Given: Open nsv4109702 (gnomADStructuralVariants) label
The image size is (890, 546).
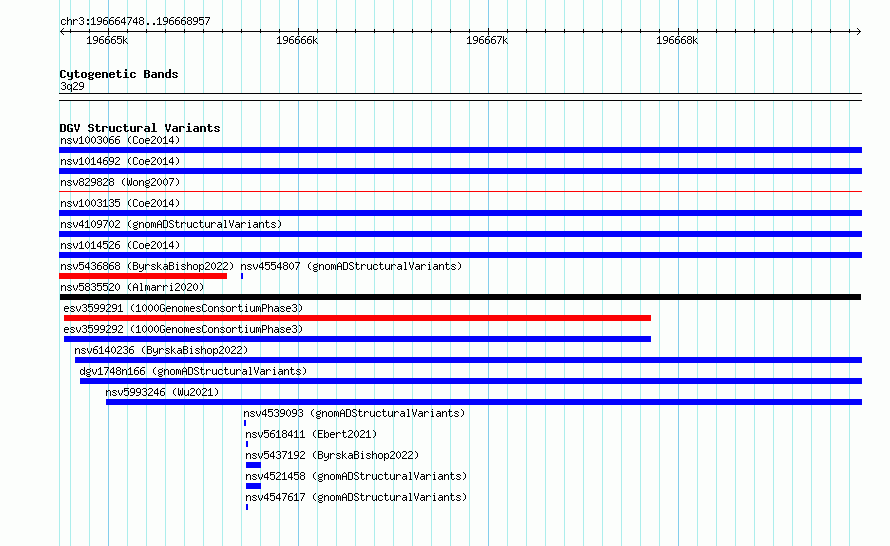Looking at the screenshot, I should pos(171,224).
